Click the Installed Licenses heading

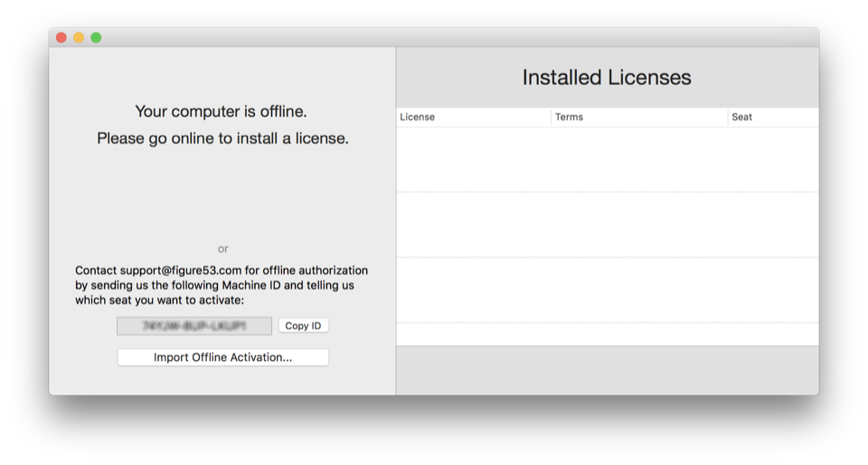pyautogui.click(x=607, y=78)
